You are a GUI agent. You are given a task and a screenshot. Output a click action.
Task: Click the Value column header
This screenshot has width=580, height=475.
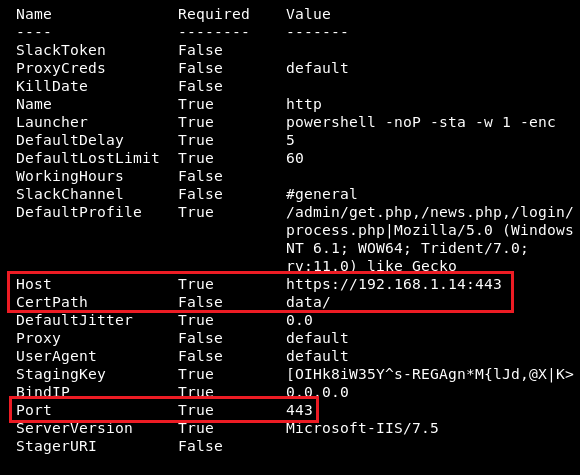[x=308, y=14]
